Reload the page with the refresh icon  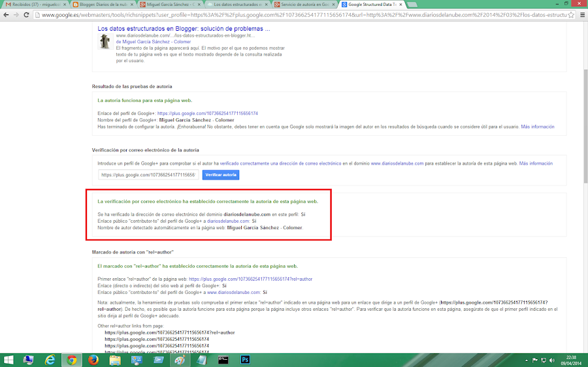(x=26, y=15)
